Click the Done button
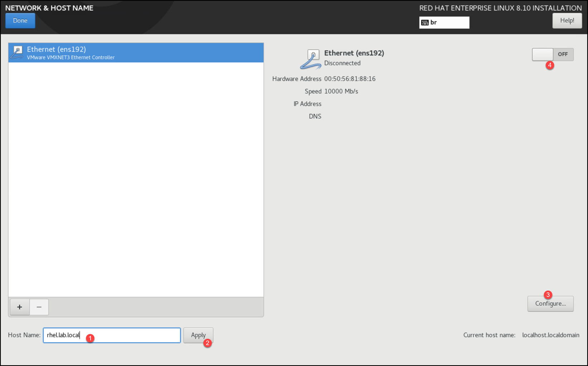 click(x=20, y=21)
